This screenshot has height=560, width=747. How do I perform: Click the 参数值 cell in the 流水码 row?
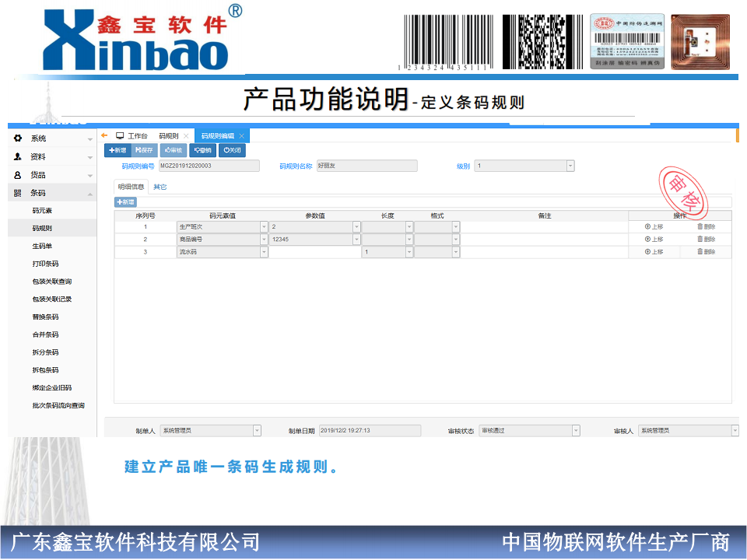pos(315,251)
